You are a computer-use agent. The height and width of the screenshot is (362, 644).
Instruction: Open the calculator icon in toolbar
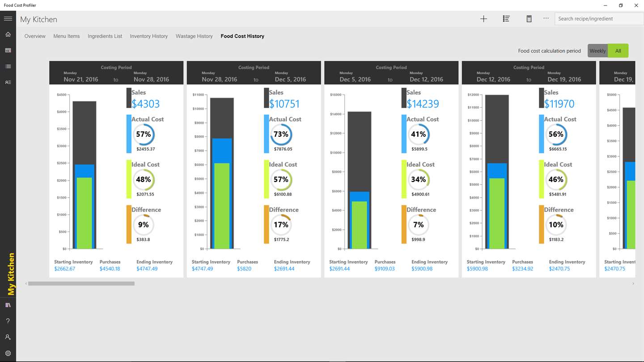tap(529, 19)
